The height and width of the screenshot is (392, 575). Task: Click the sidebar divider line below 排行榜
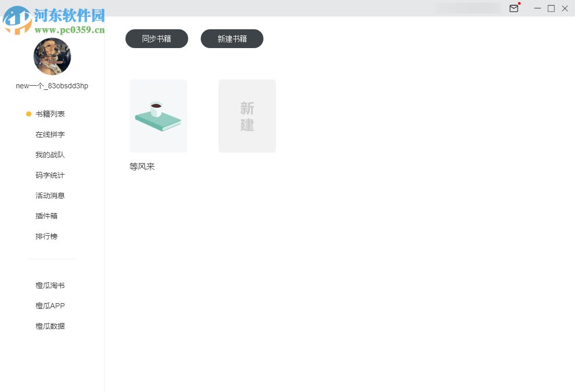(52, 259)
